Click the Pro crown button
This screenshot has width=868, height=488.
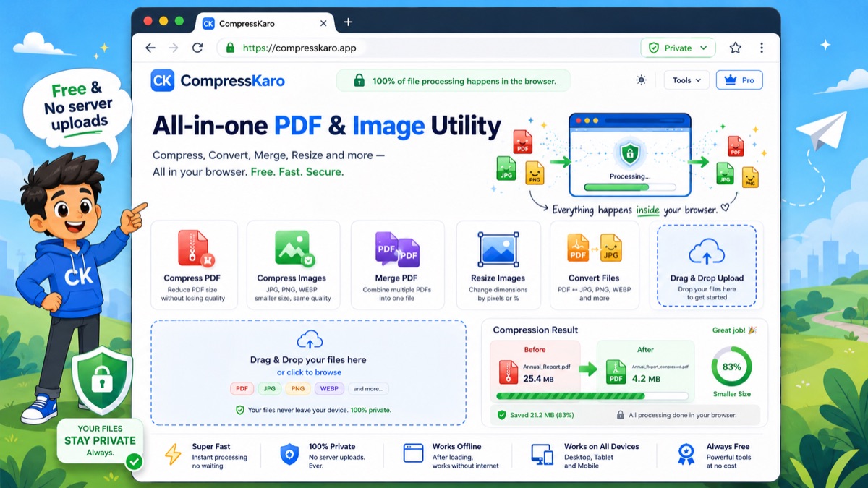(x=739, y=80)
